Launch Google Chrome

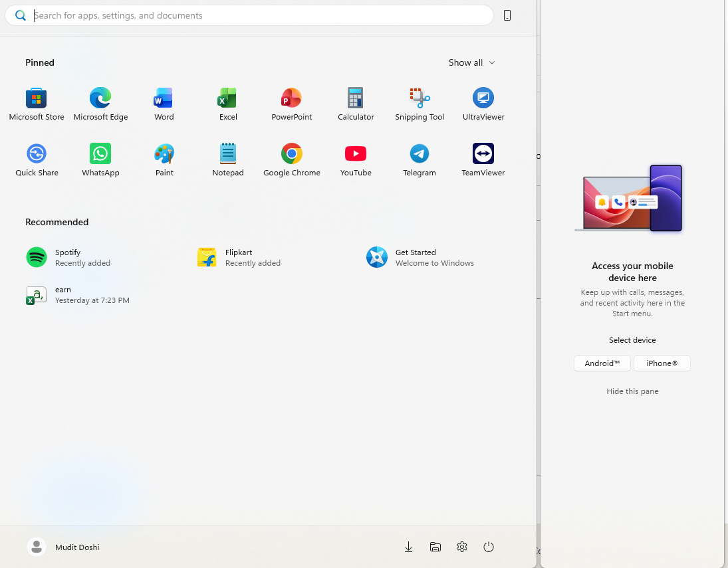[292, 160]
